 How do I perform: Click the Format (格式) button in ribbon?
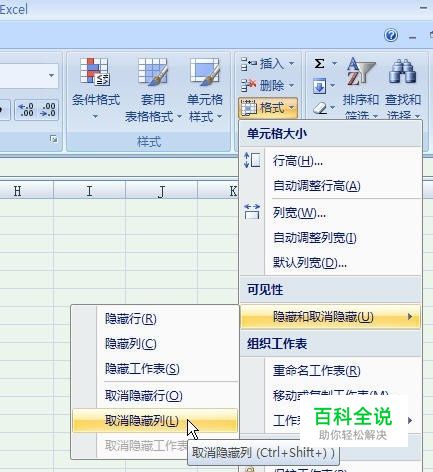pyautogui.click(x=268, y=108)
